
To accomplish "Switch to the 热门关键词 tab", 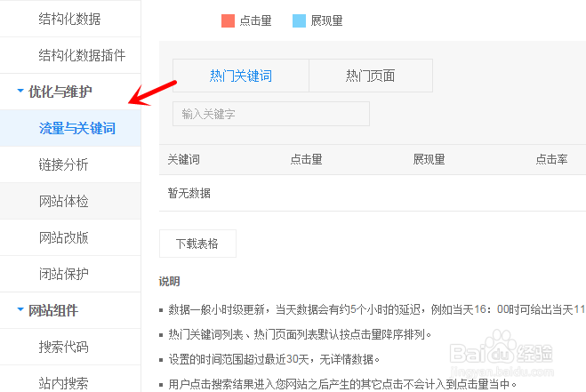I will tap(241, 76).
